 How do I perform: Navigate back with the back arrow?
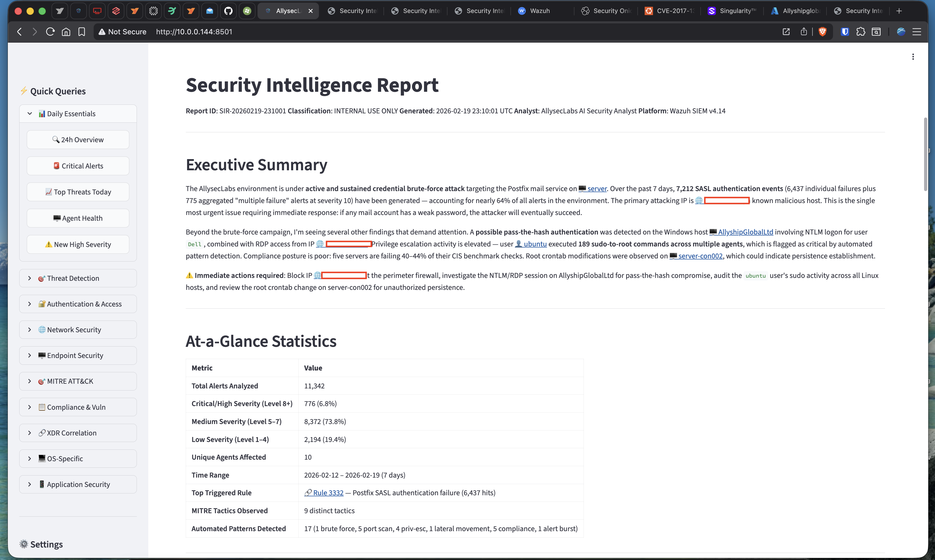[19, 32]
